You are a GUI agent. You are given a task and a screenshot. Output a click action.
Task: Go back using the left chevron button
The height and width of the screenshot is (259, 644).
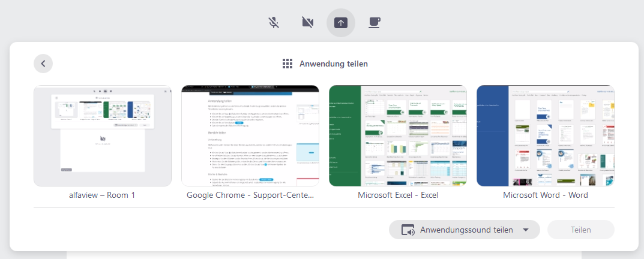43,63
